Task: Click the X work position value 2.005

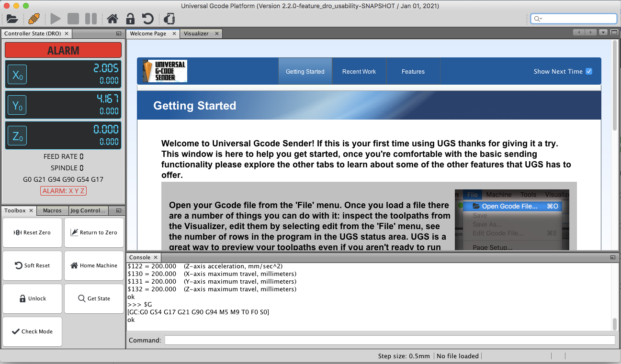Action: pos(106,68)
